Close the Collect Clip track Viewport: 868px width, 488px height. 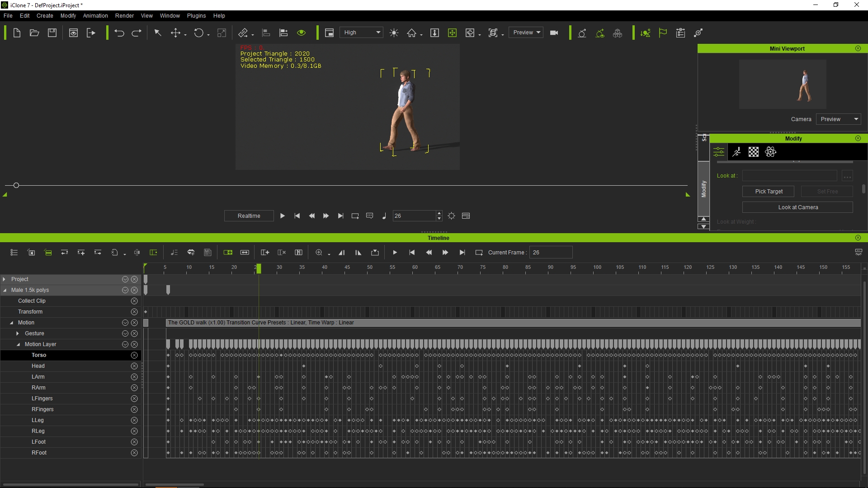134,301
